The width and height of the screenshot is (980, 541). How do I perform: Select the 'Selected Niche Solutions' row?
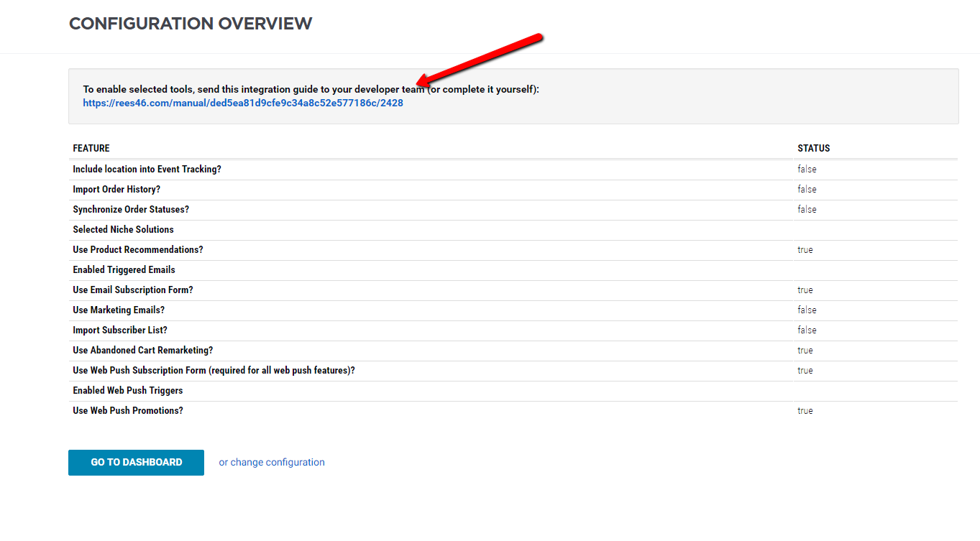513,230
